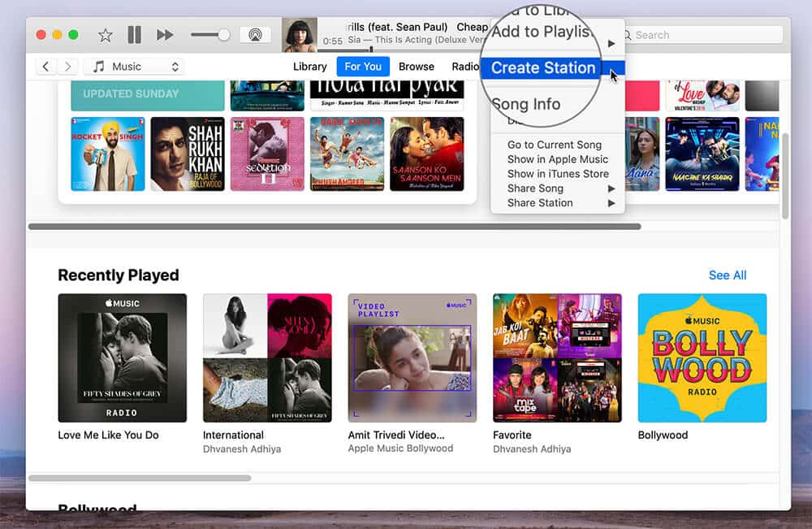Image resolution: width=812 pixels, height=529 pixels.
Task: Open Fifty Shades of Grey Radio cover
Action: [x=123, y=358]
